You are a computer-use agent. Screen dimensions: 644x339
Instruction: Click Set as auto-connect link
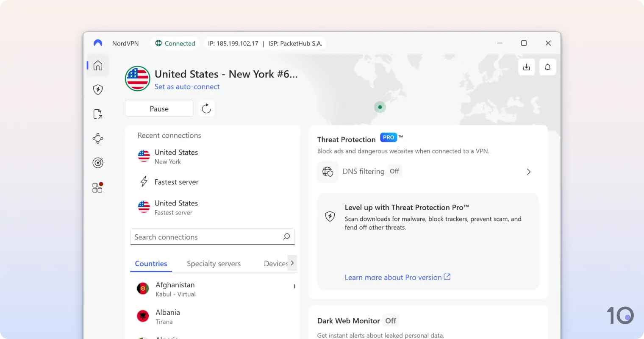[187, 86]
